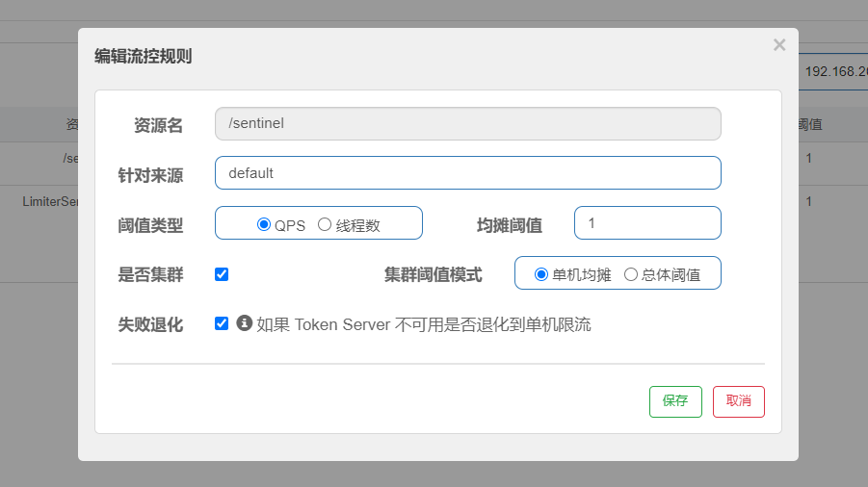The image size is (868, 487).
Task: Click the 集群阈值模式 label
Action: click(433, 274)
